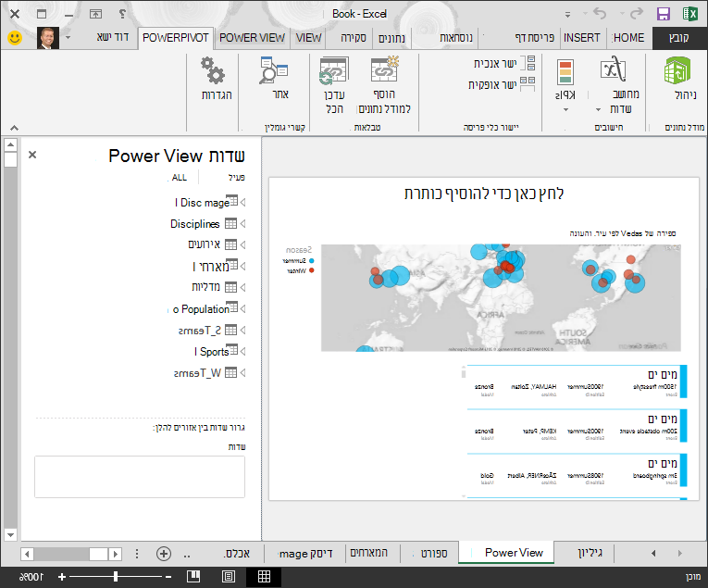Expand the W_Teams table

coord(242,372)
